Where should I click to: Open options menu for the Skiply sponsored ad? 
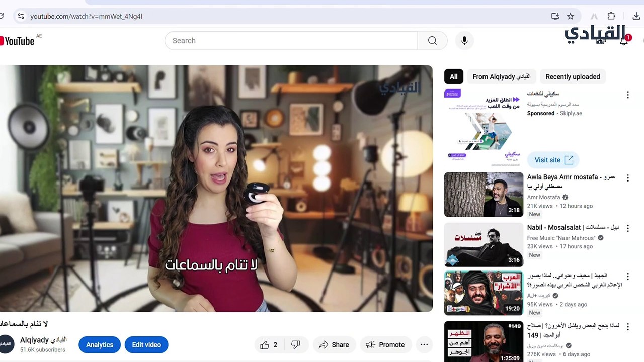pyautogui.click(x=627, y=95)
